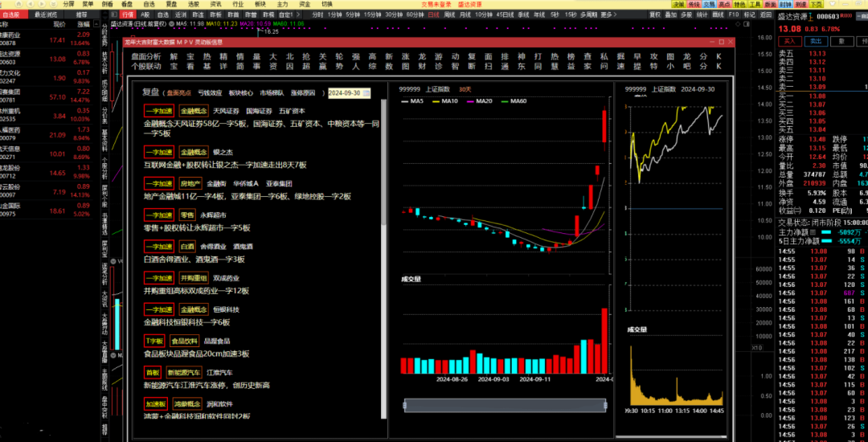Go forward with the right arrow icon

click(x=42, y=4)
